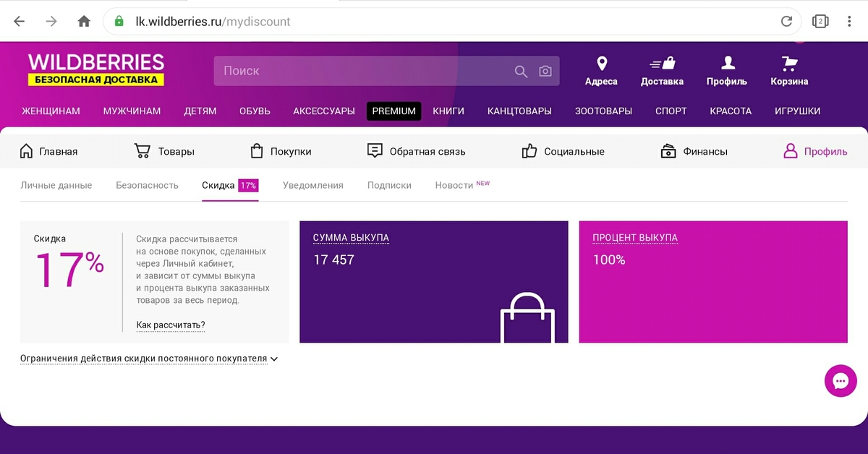Screen dimensions: 868x454
Task: Switch to the Безопасность tab
Action: [147, 185]
